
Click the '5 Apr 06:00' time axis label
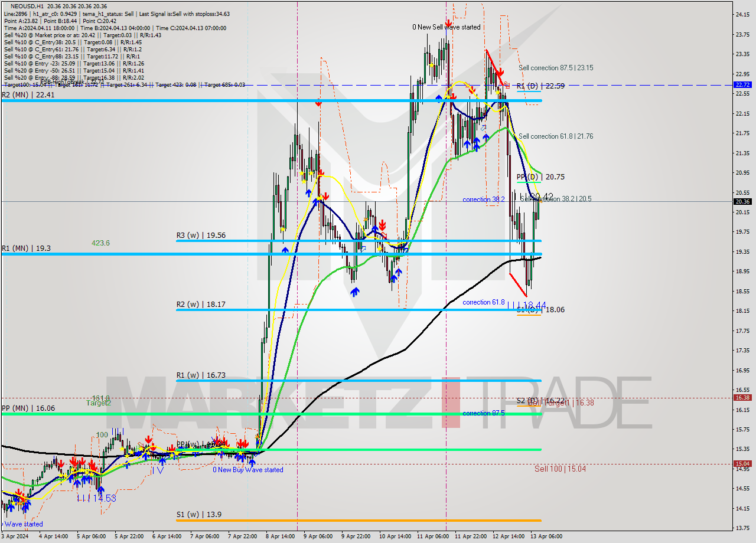[x=92, y=537]
